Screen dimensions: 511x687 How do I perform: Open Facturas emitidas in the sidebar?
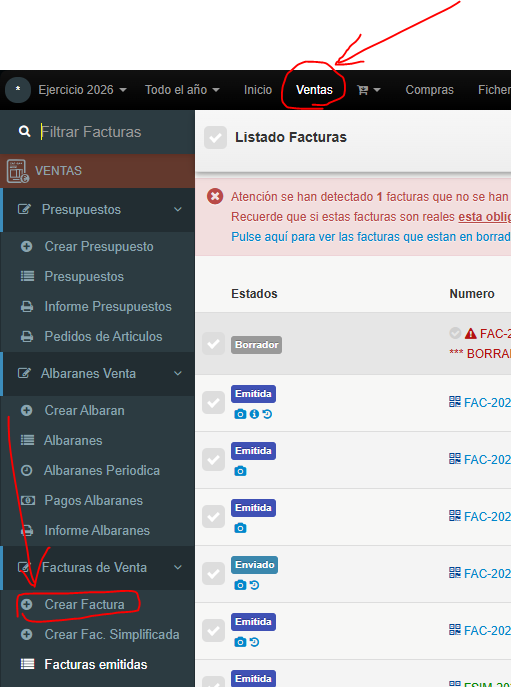96,664
